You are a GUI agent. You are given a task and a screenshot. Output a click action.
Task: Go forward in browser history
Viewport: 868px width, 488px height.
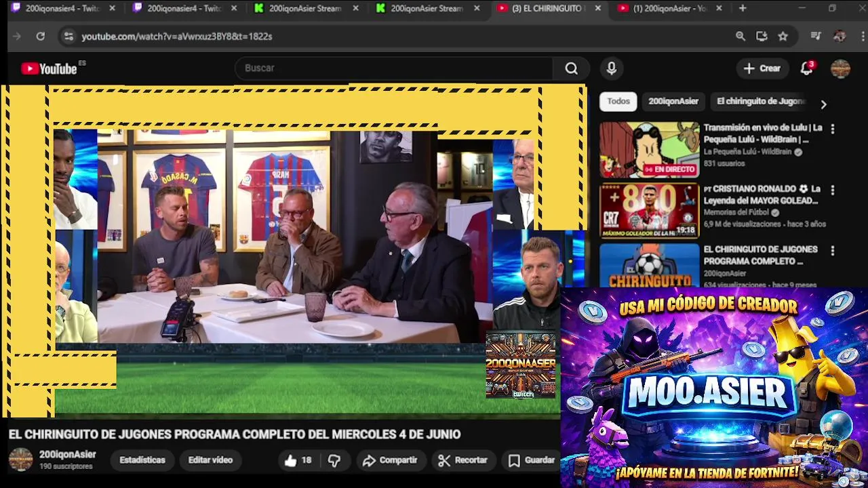[x=17, y=37]
